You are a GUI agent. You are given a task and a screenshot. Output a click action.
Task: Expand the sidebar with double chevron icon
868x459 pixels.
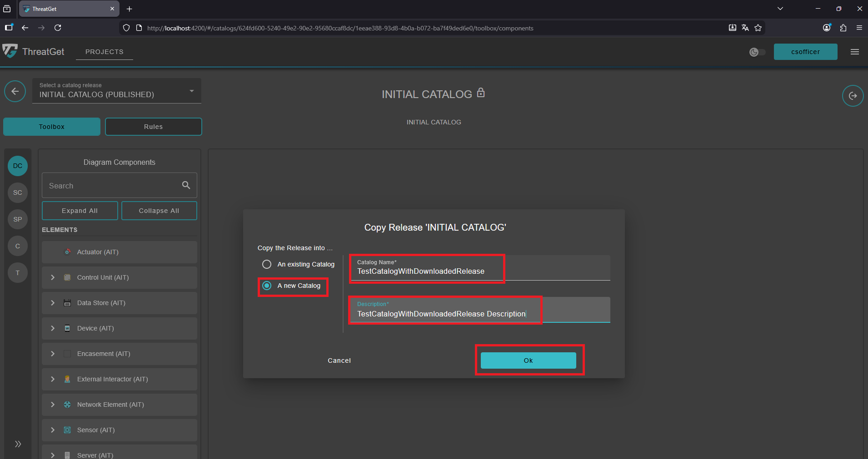tap(18, 444)
